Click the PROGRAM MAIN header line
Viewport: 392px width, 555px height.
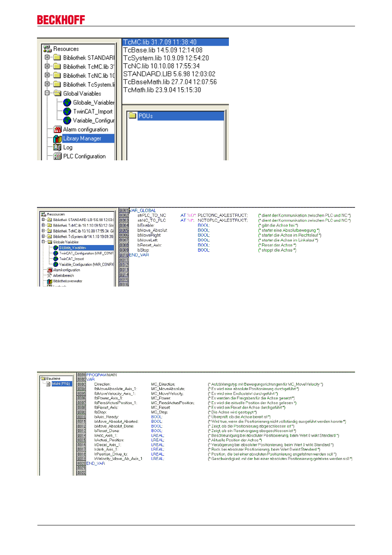tap(101, 375)
